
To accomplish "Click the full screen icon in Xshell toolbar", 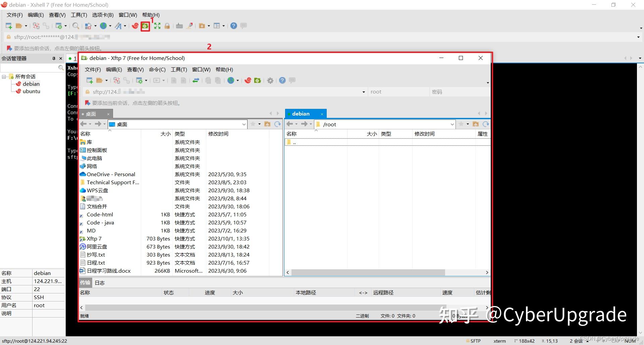I will point(157,26).
